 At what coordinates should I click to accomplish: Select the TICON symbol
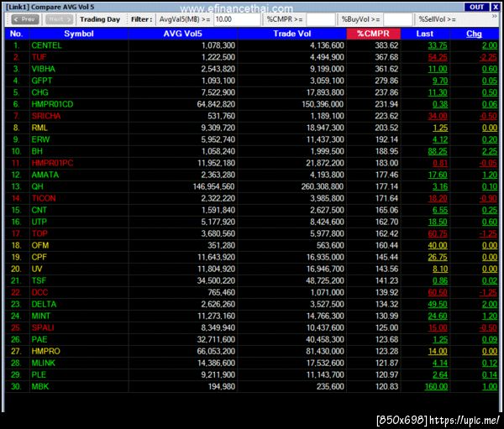(44, 198)
